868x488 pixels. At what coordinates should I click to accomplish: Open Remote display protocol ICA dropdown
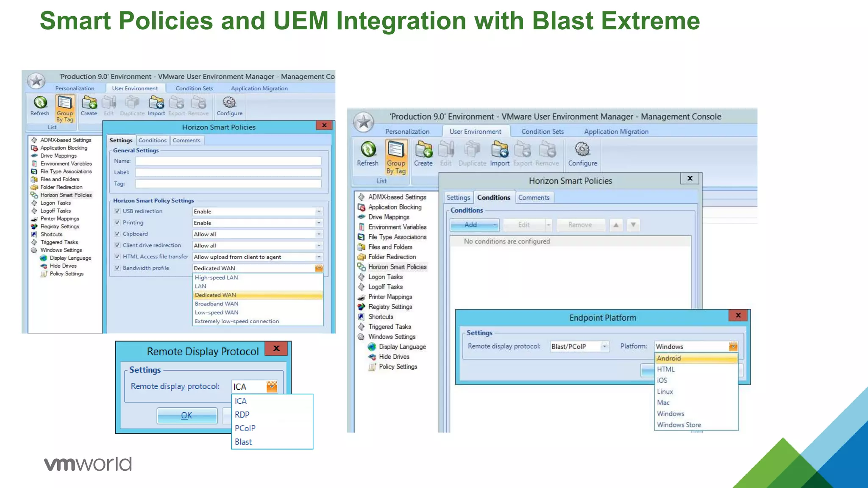click(x=272, y=386)
